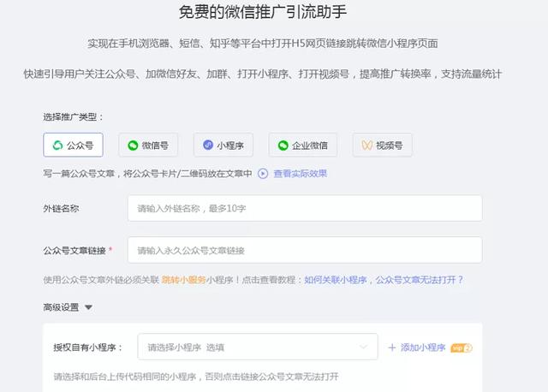Viewport: 548px width, 392px height.
Task: Click the 公众号文章链接 field label
Action: coord(74,251)
